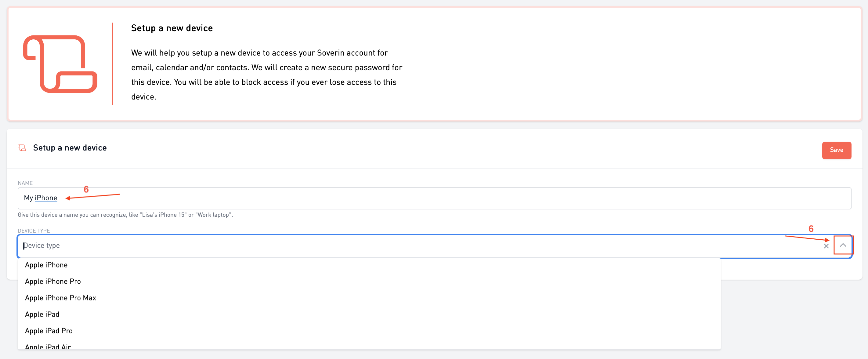Select Apple iPad from the dropdown list
Screen dimensions: 868x359
[42, 314]
